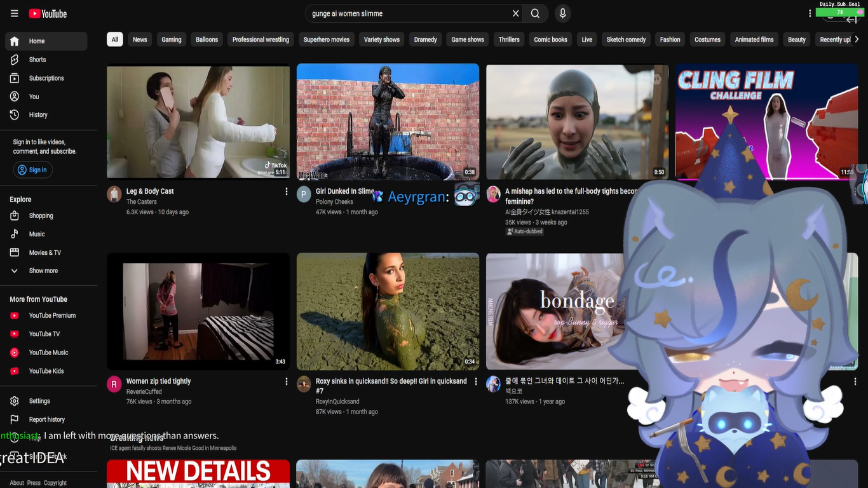The width and height of the screenshot is (868, 488).
Task: Select the Gaming chip
Action: pos(172,39)
